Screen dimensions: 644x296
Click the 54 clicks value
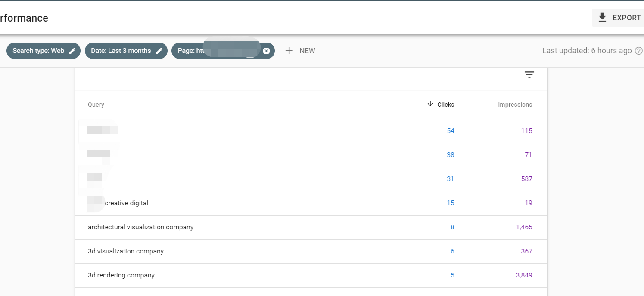[x=451, y=131]
